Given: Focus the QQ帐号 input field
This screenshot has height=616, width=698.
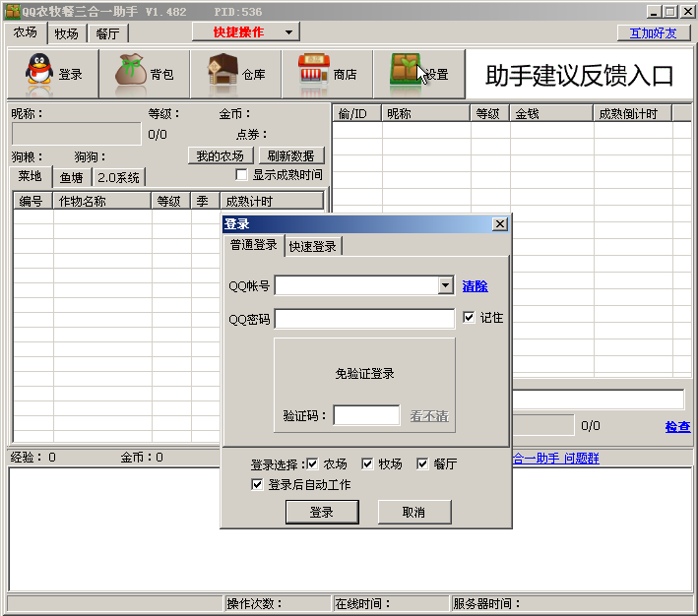Looking at the screenshot, I should pyautogui.click(x=357, y=285).
